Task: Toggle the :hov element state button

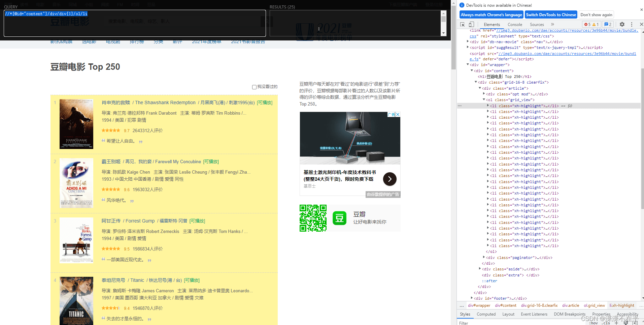Action: pos(593,323)
